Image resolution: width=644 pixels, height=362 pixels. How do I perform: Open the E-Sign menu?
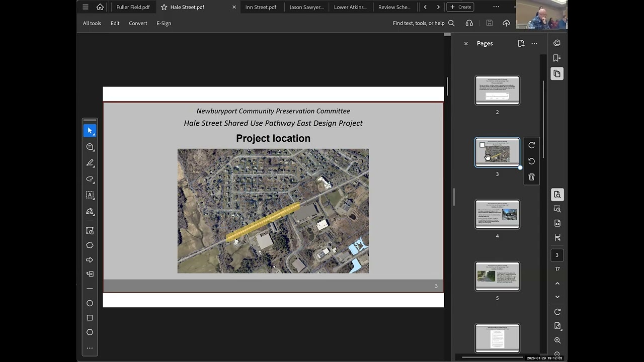[x=164, y=23]
